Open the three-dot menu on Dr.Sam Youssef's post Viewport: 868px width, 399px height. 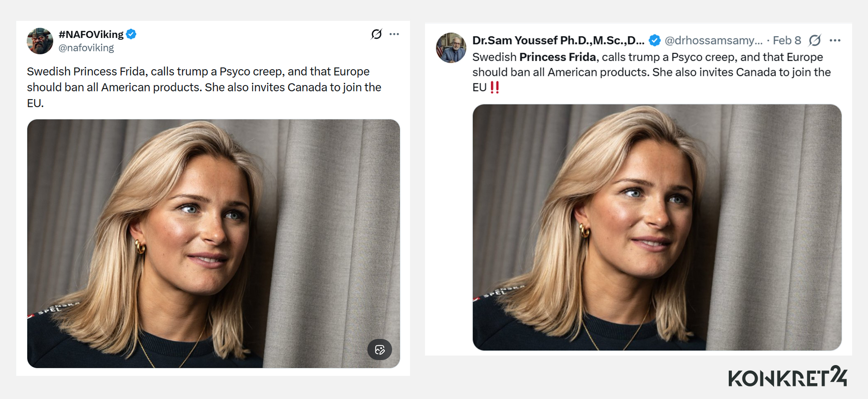click(835, 40)
